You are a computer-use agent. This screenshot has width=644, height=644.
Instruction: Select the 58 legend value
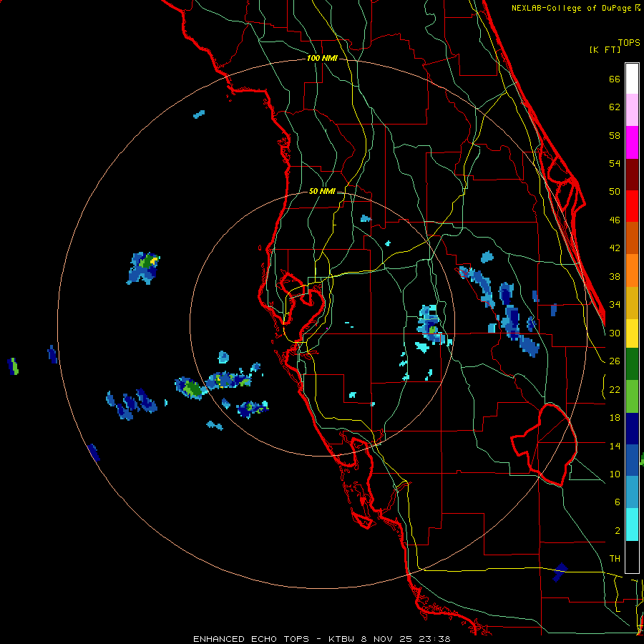[615, 135]
